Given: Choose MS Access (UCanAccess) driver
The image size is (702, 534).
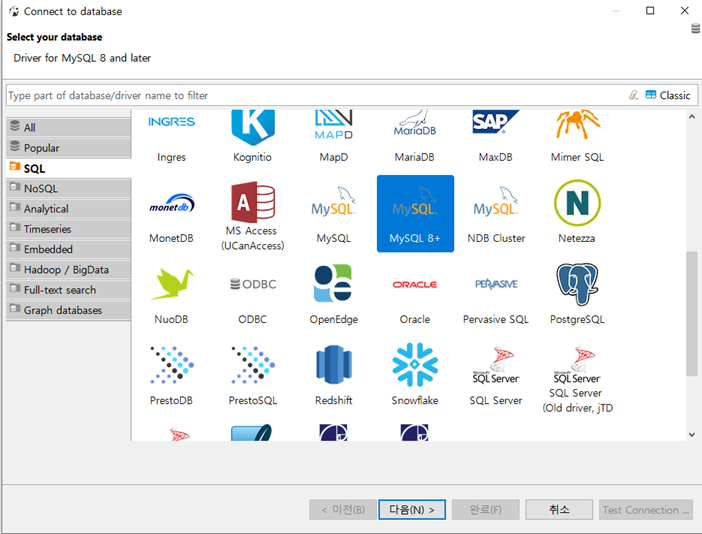Looking at the screenshot, I should [x=253, y=216].
